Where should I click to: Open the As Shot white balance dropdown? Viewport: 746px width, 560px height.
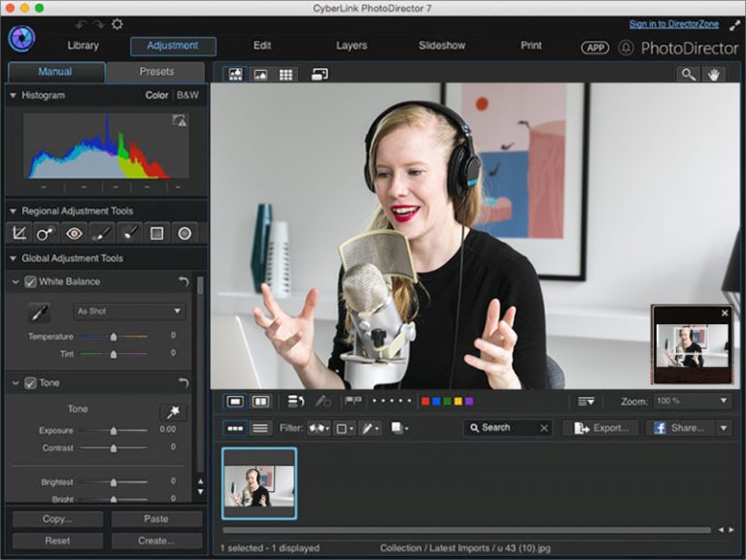coord(130,312)
